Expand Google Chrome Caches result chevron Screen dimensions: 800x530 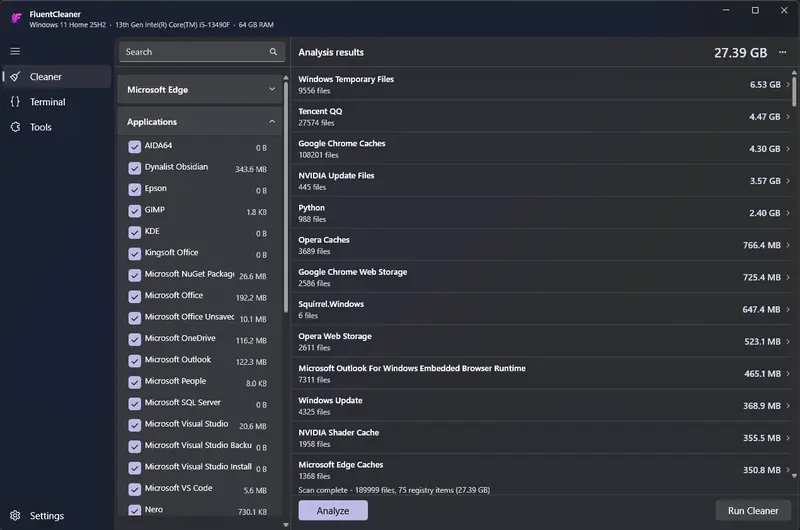point(788,149)
